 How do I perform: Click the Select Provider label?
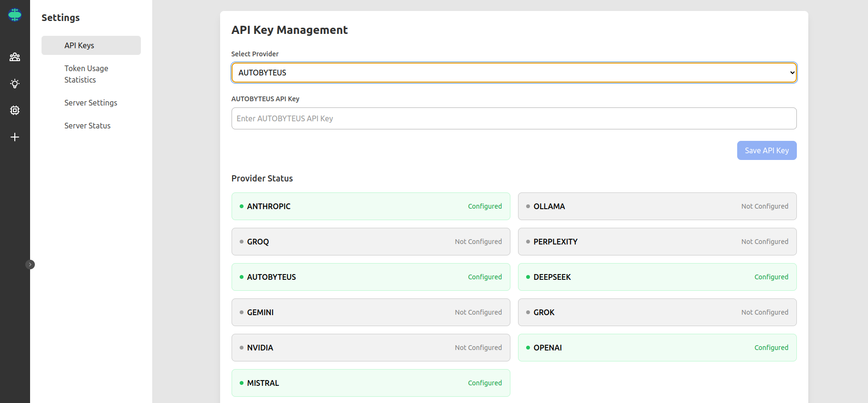tap(255, 54)
